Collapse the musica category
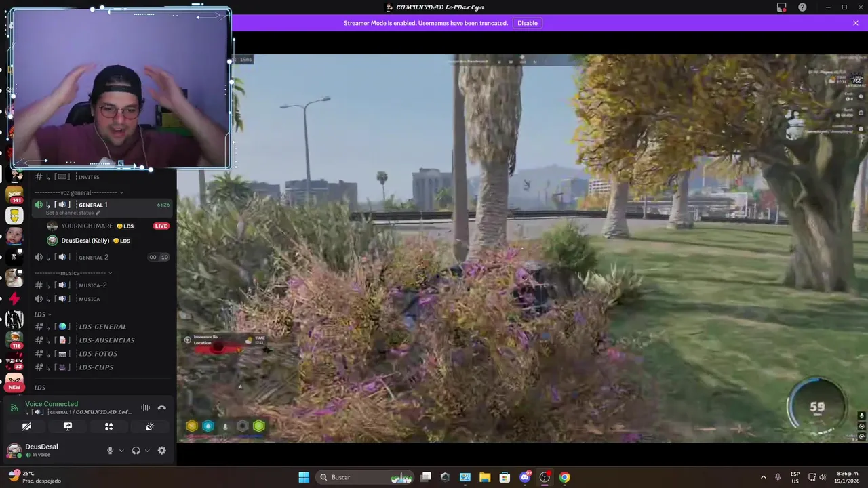 (x=73, y=273)
